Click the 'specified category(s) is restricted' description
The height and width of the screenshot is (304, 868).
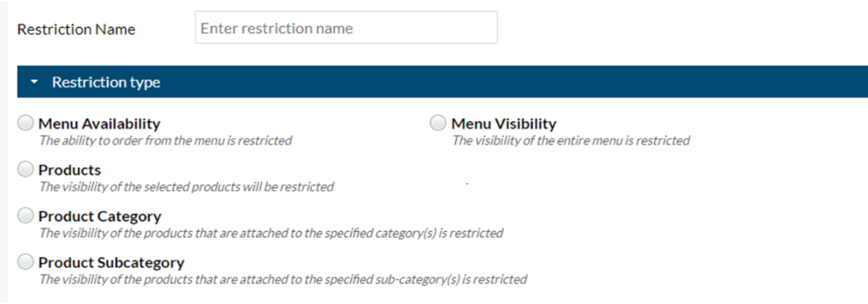click(x=270, y=233)
